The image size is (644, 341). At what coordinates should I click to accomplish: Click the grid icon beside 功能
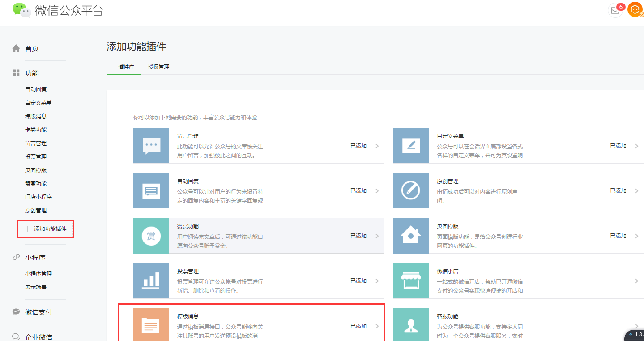coord(16,73)
